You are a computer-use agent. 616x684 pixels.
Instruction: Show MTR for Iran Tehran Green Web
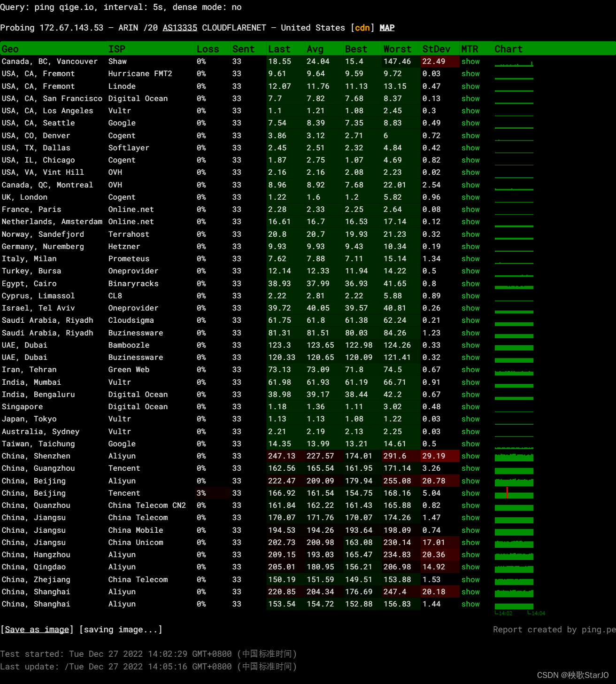[470, 370]
